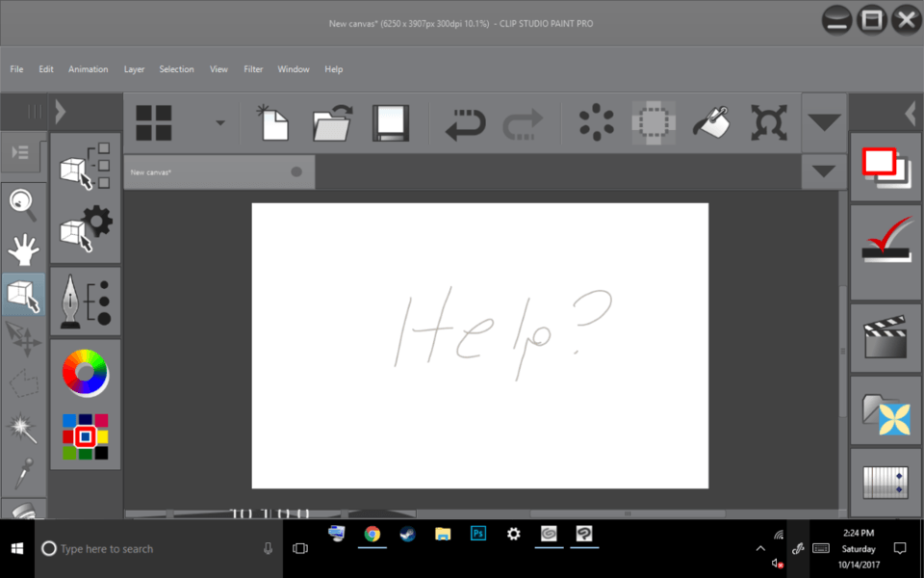Select the Hand move tool
This screenshot has width=924, height=578.
(23, 250)
